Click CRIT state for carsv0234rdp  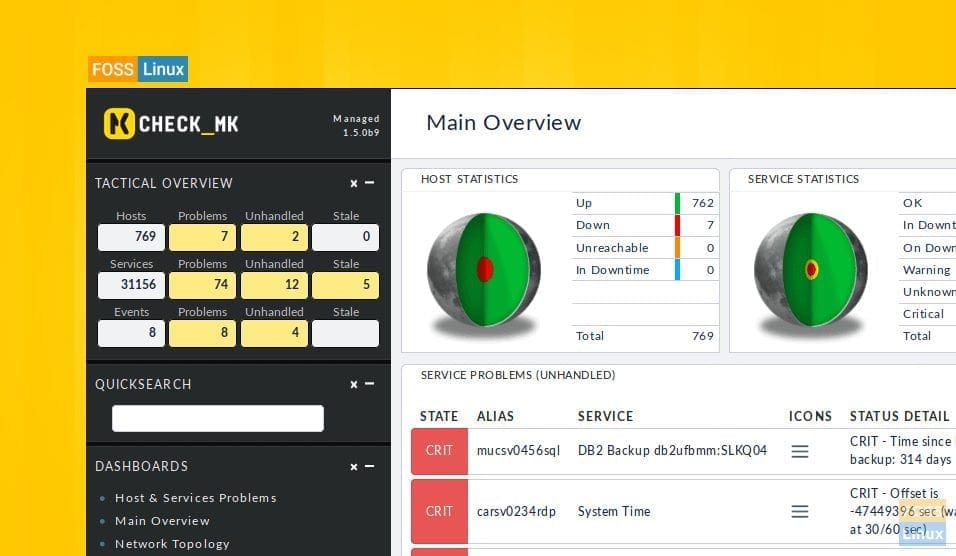tap(439, 511)
